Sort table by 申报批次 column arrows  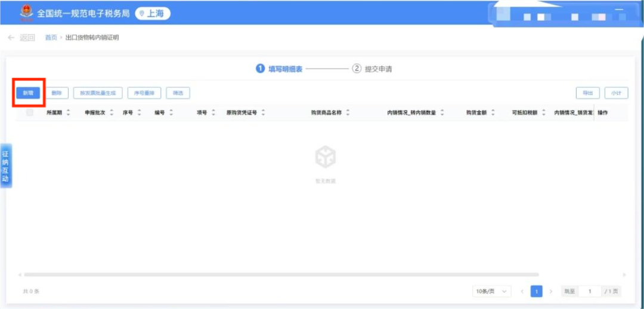tap(112, 112)
